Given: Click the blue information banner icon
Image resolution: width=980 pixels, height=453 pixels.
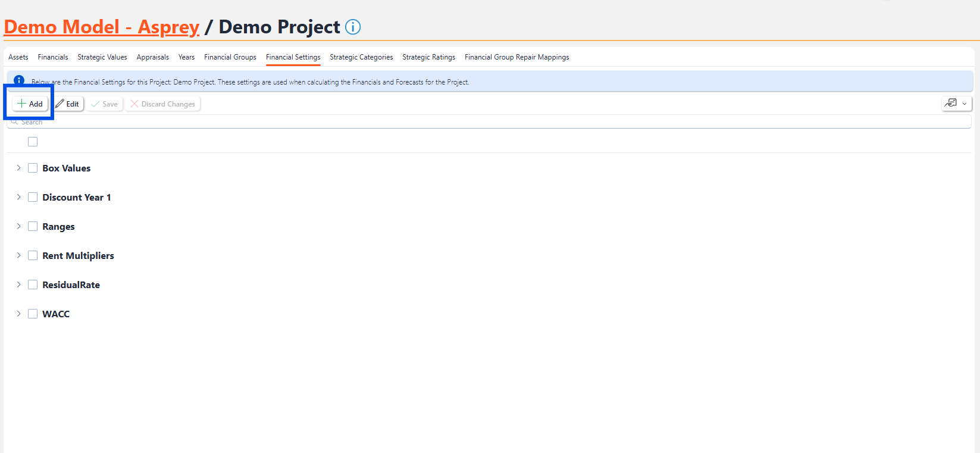Looking at the screenshot, I should [19, 80].
